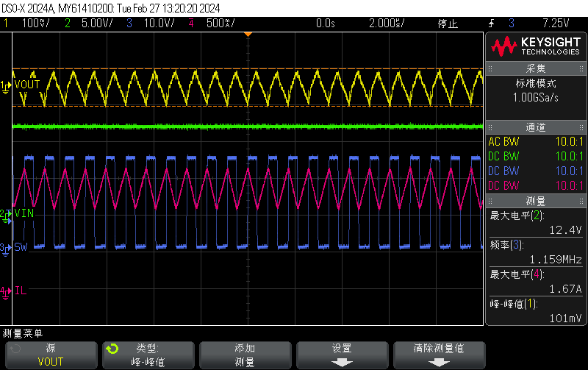Select the 类型 峰-峰值 softkey

click(x=148, y=355)
